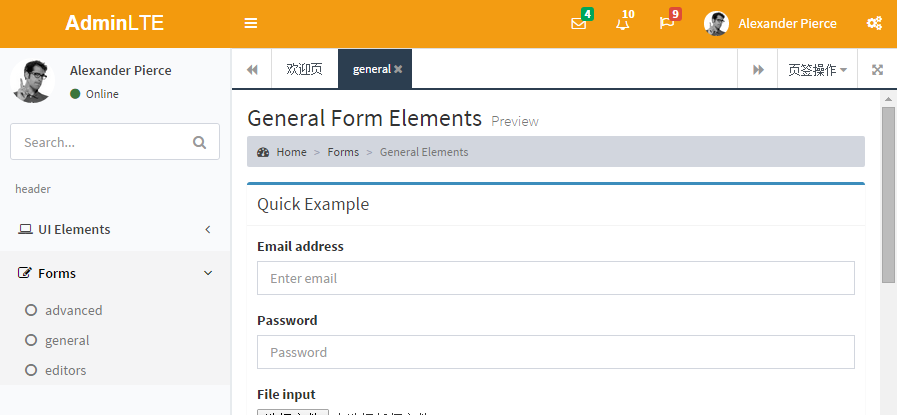Click the Preview subtitle text
This screenshot has height=415, width=898.
(515, 121)
